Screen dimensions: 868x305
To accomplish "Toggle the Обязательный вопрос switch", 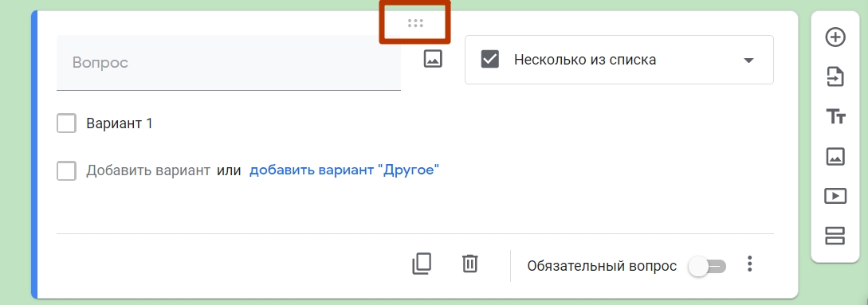I will pyautogui.click(x=707, y=267).
